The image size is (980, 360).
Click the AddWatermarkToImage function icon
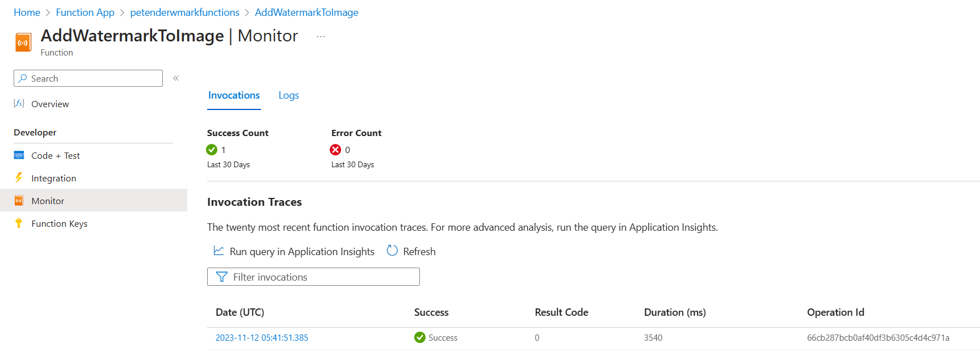pyautogui.click(x=23, y=43)
